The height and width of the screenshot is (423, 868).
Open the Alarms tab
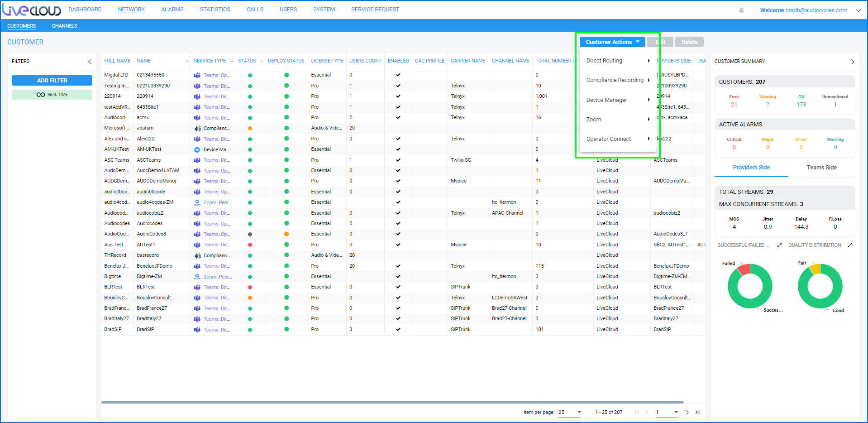172,10
